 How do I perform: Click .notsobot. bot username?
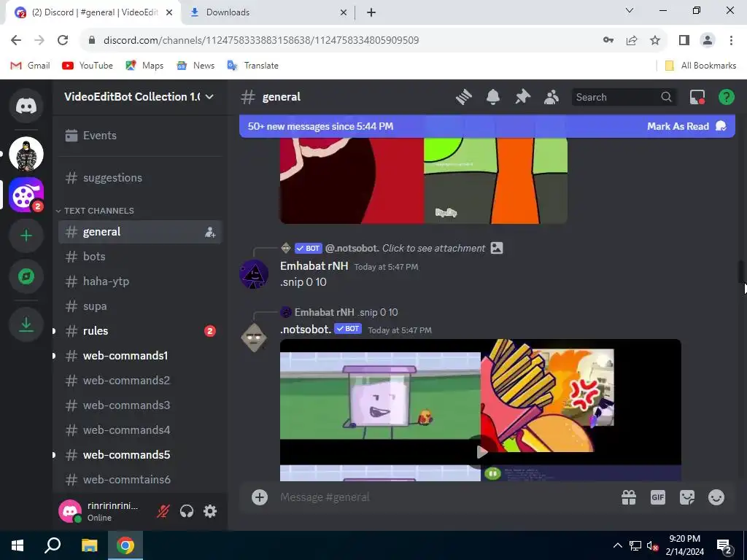point(306,330)
